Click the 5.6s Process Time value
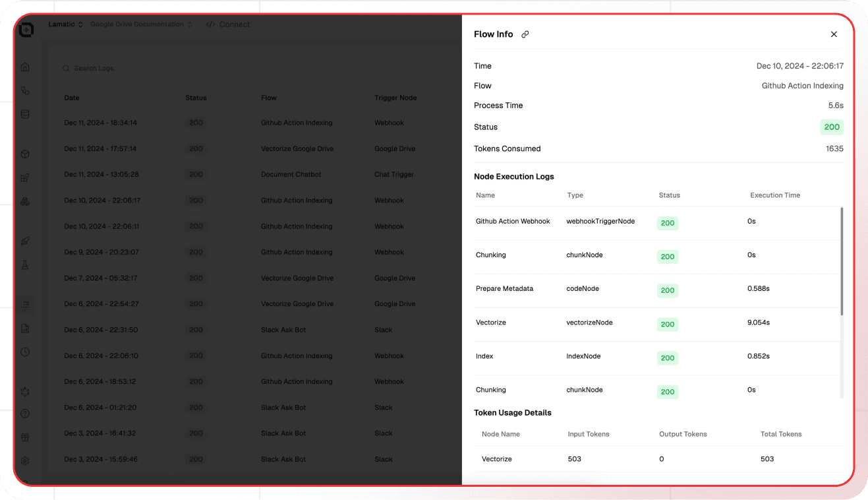Image resolution: width=868 pixels, height=500 pixels. pyautogui.click(x=836, y=106)
